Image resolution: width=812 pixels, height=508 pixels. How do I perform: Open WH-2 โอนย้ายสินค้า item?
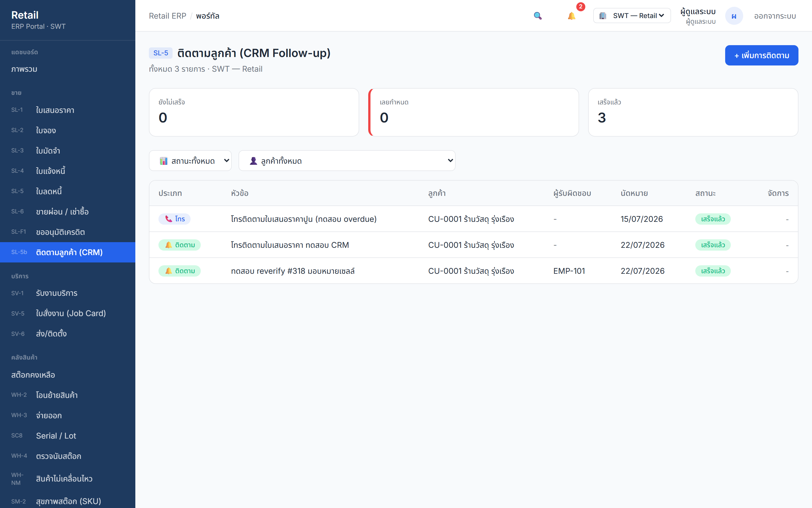pos(67,395)
